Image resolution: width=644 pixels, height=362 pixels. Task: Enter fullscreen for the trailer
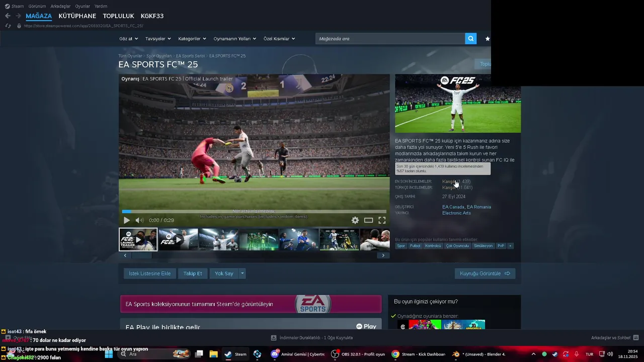pyautogui.click(x=382, y=220)
